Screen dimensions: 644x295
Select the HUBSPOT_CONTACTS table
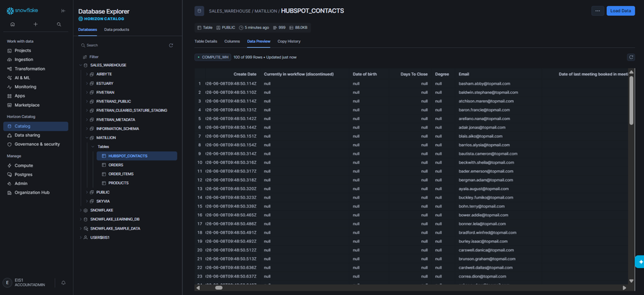click(x=136, y=156)
